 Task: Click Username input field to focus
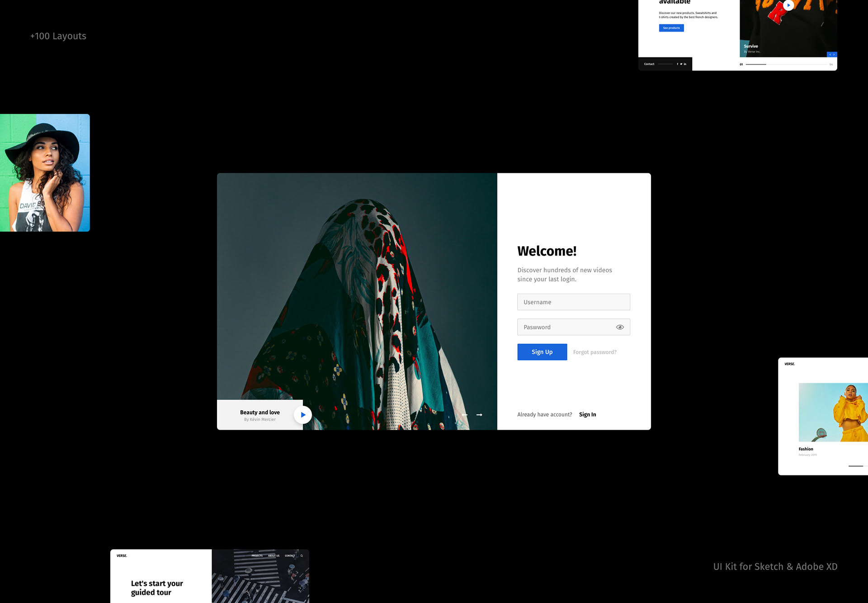(572, 302)
